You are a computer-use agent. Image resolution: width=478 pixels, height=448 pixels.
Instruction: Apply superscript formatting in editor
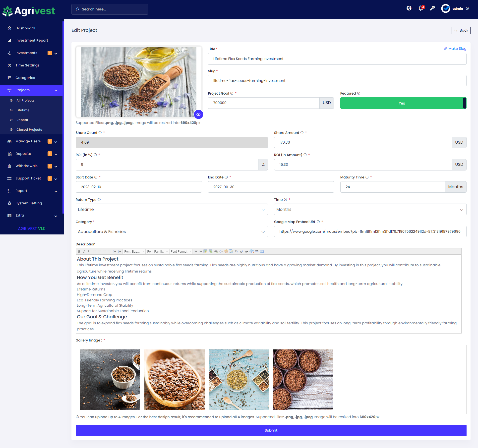[x=241, y=251]
